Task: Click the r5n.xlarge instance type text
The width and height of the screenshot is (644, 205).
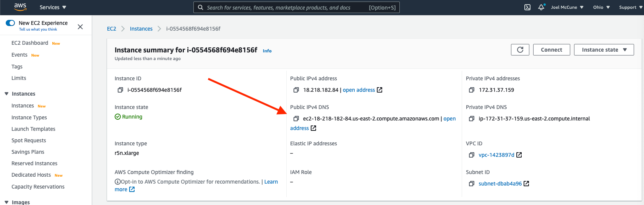Action: tap(127, 153)
